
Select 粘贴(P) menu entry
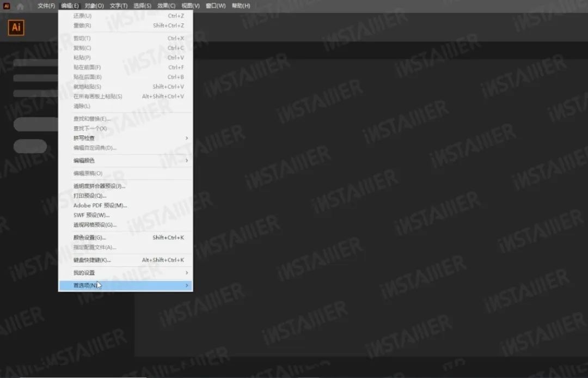coord(126,58)
